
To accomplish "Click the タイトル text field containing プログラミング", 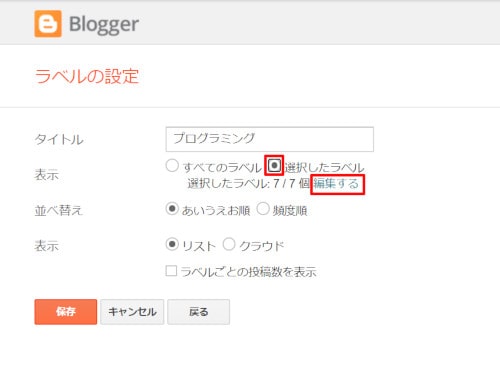I will [x=269, y=139].
